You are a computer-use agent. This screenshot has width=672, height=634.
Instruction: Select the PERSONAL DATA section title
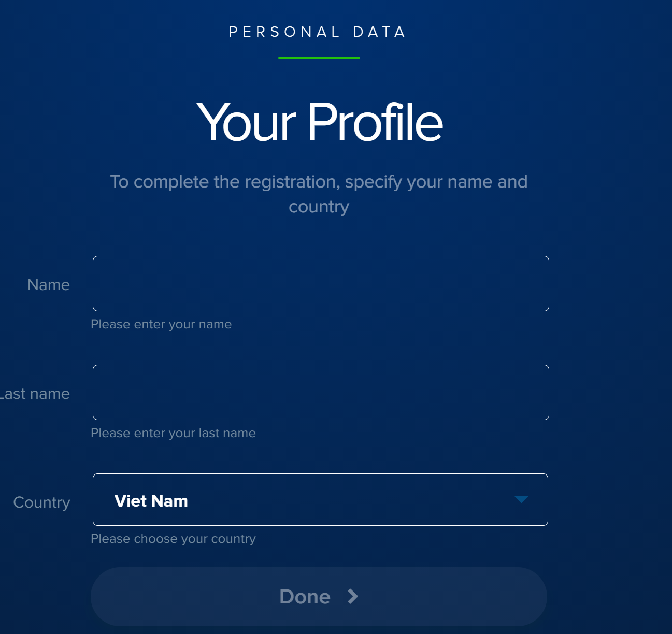pyautogui.click(x=318, y=32)
